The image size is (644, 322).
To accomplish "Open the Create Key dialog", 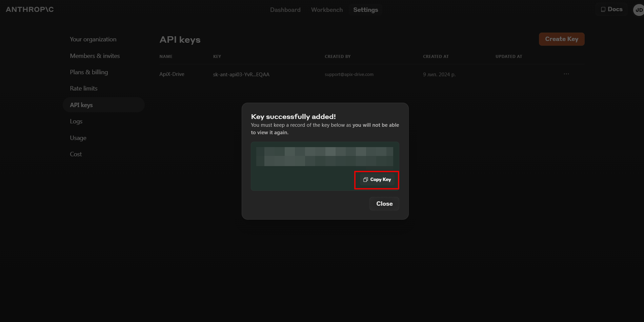I will (562, 39).
